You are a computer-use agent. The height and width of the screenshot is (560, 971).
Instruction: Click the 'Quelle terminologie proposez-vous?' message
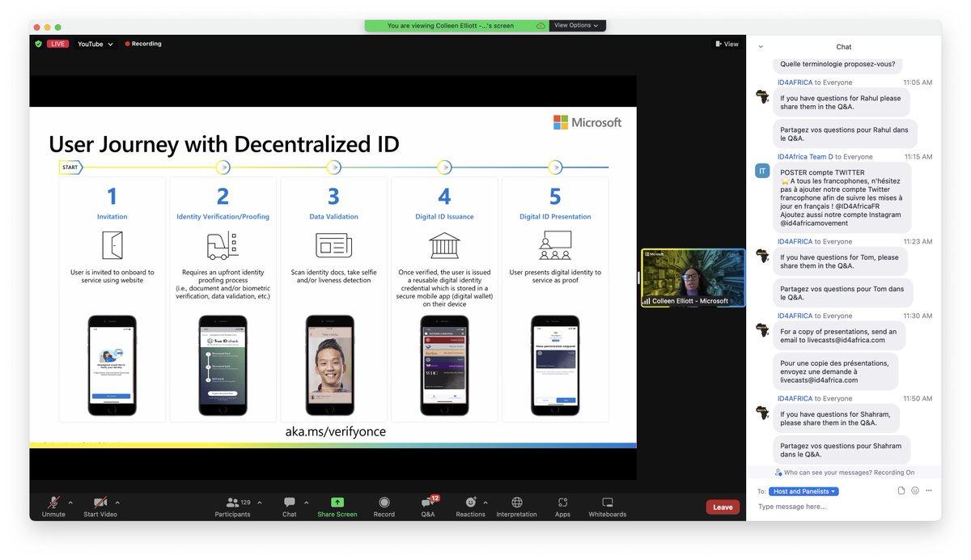pyautogui.click(x=837, y=64)
